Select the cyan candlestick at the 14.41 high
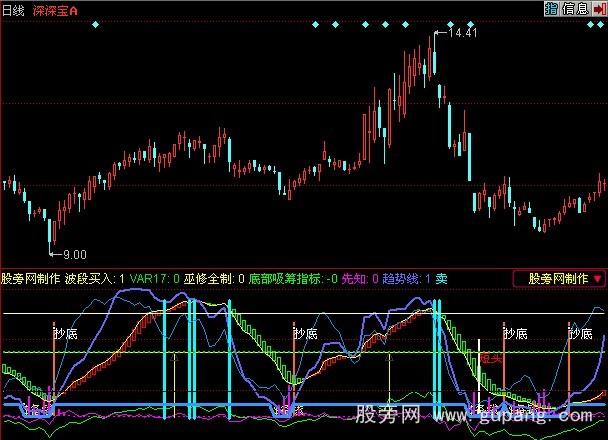Image resolution: width=608 pixels, height=440 pixels. pyautogui.click(x=434, y=55)
